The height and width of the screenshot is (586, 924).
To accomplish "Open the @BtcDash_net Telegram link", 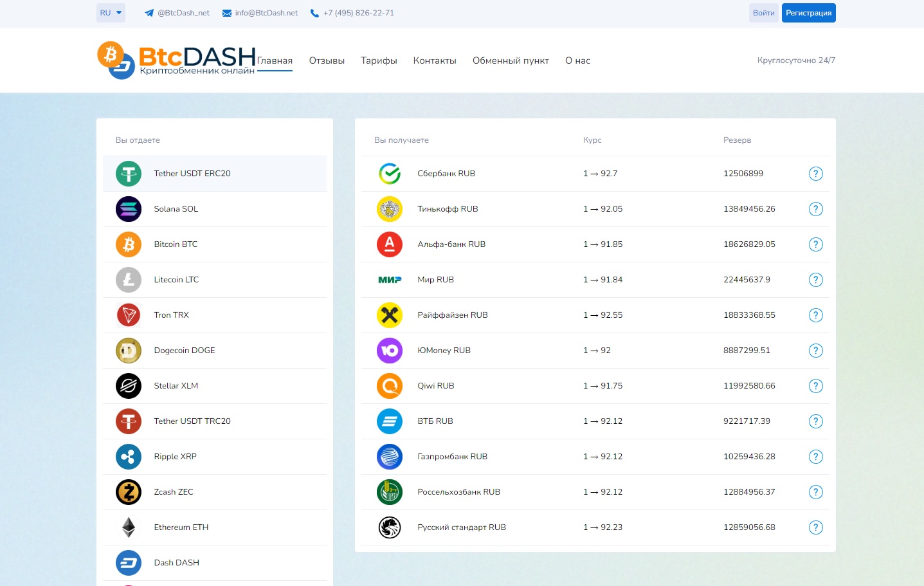I will pyautogui.click(x=177, y=13).
